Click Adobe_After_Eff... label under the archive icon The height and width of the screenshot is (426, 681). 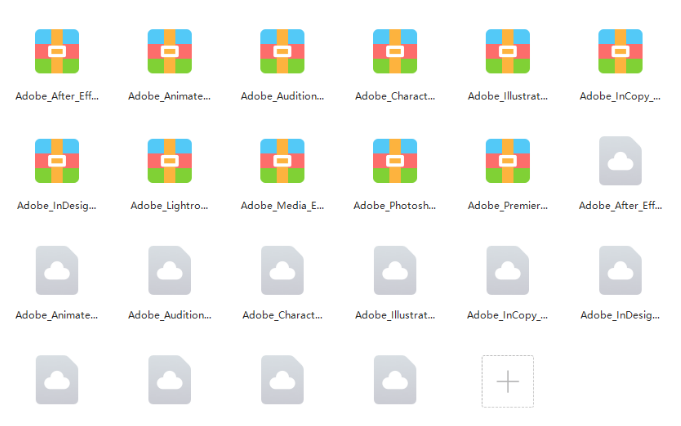click(57, 96)
